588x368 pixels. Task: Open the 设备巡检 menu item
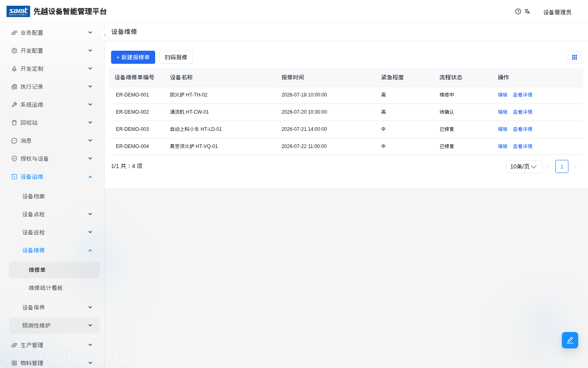tap(54, 232)
